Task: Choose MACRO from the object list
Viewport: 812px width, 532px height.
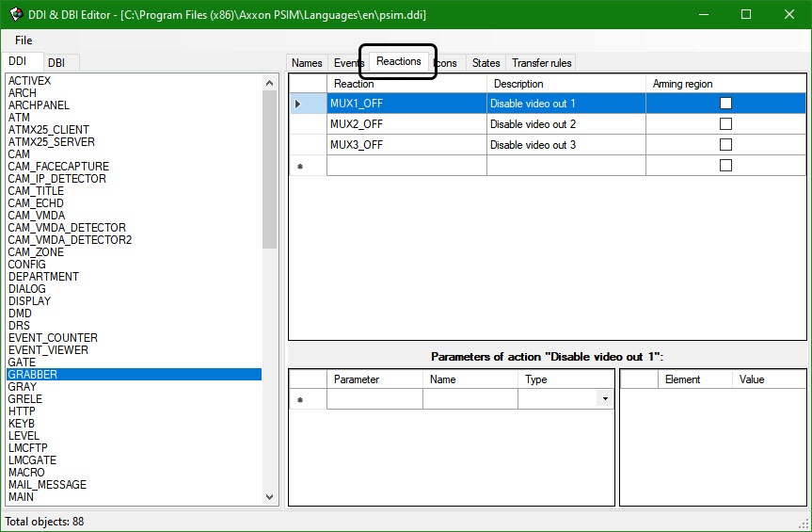Action: click(26, 473)
